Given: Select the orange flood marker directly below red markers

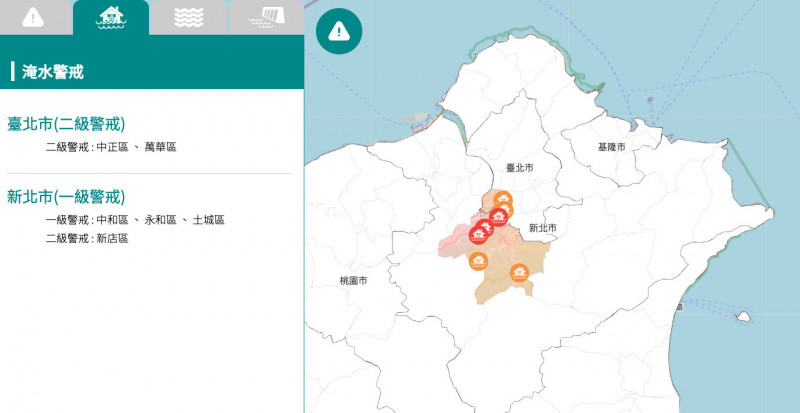Looking at the screenshot, I should coord(478,261).
